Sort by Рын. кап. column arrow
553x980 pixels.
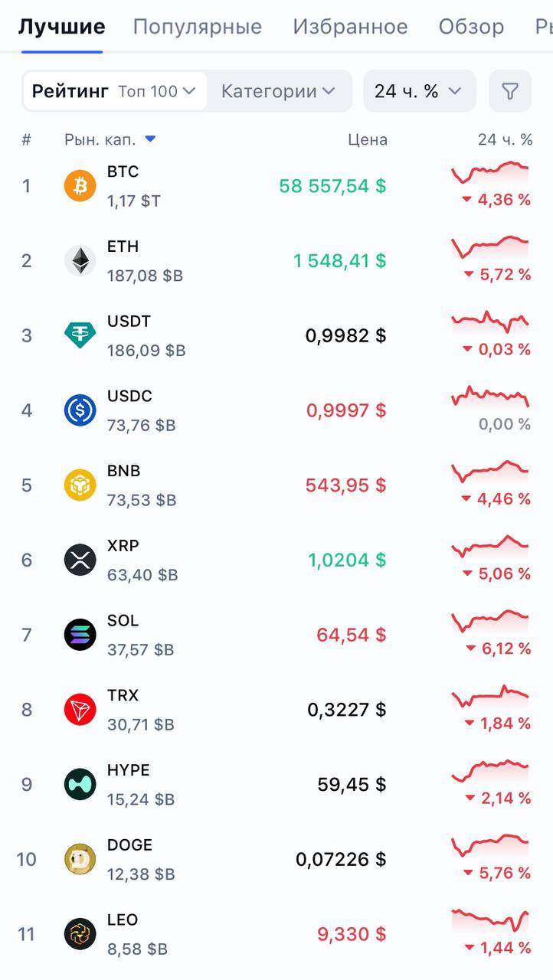point(150,139)
